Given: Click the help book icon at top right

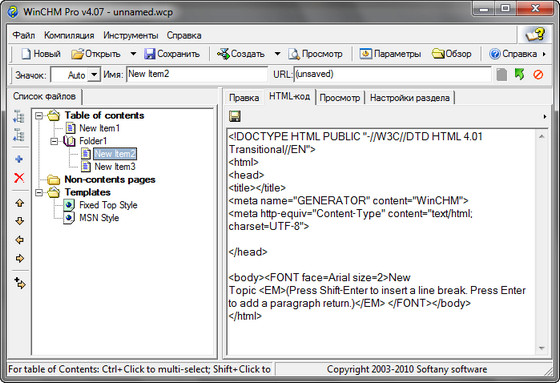Looking at the screenshot, I should (x=535, y=35).
